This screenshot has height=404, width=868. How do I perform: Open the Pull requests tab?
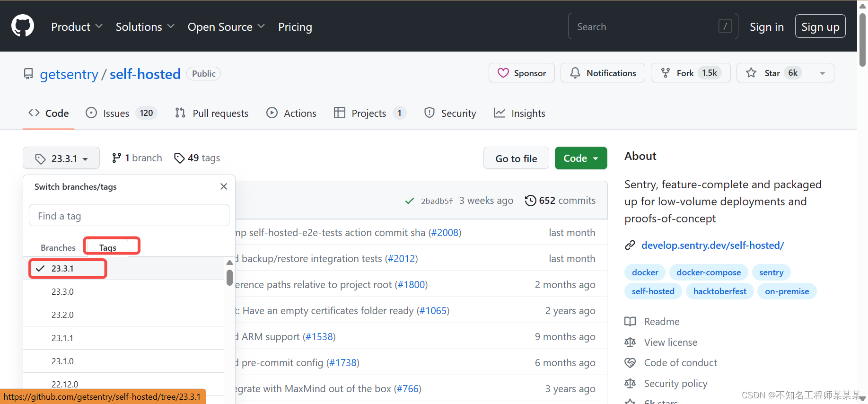[x=211, y=113]
